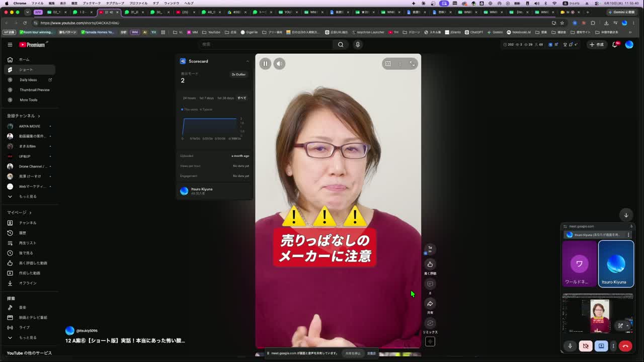Screen dimensions: 644x362
Task: Reload the page in Chrome toolbar
Action: coord(25,23)
